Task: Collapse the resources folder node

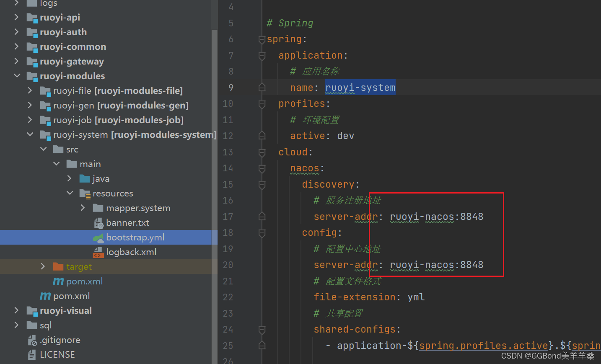Action: point(70,193)
